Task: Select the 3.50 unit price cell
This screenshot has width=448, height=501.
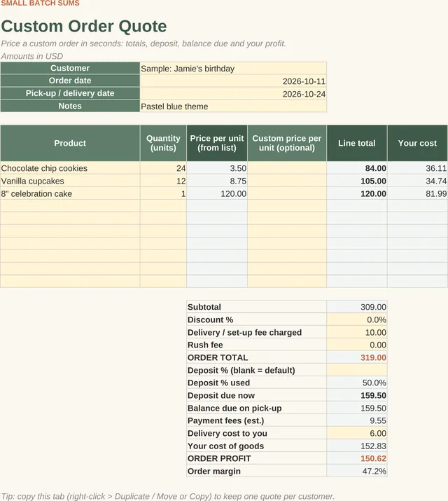Action: click(217, 168)
